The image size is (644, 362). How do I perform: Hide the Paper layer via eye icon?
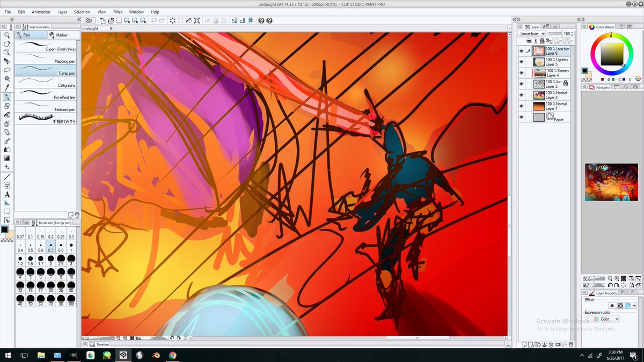tap(521, 117)
